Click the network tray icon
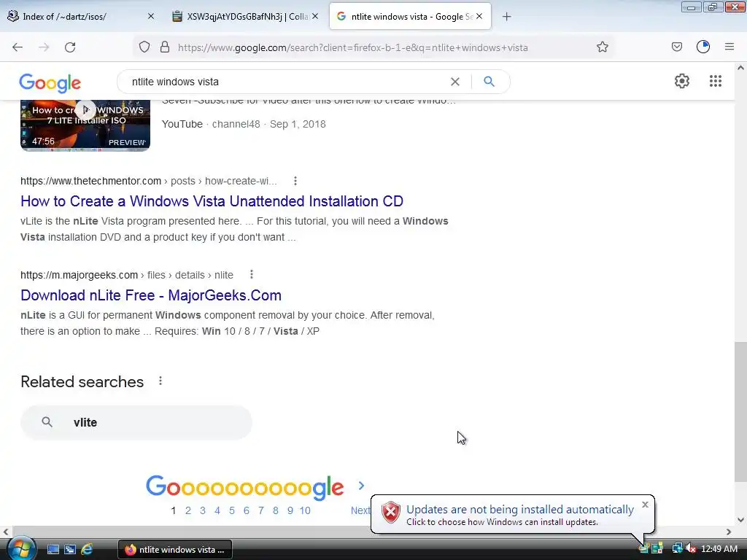 [677, 549]
